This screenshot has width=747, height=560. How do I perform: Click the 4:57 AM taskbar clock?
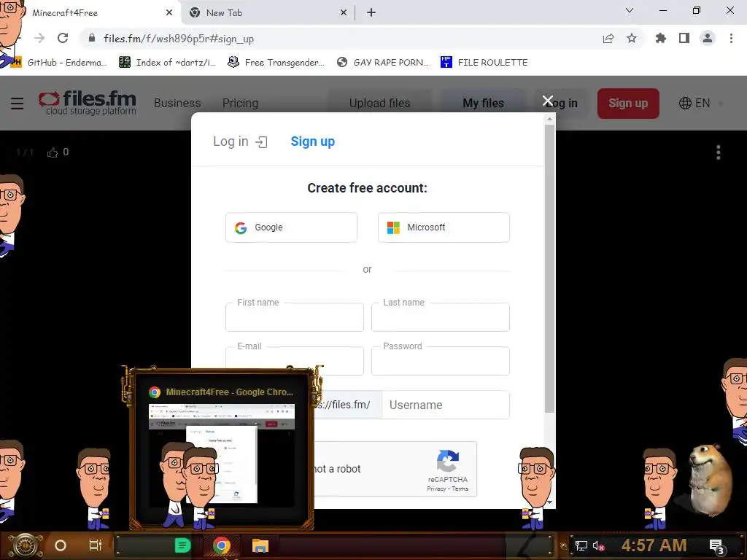coord(654,545)
